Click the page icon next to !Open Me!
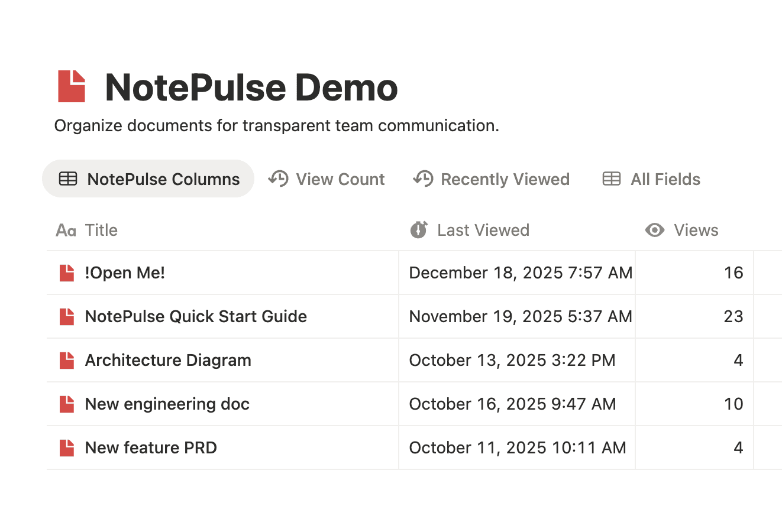 67,273
